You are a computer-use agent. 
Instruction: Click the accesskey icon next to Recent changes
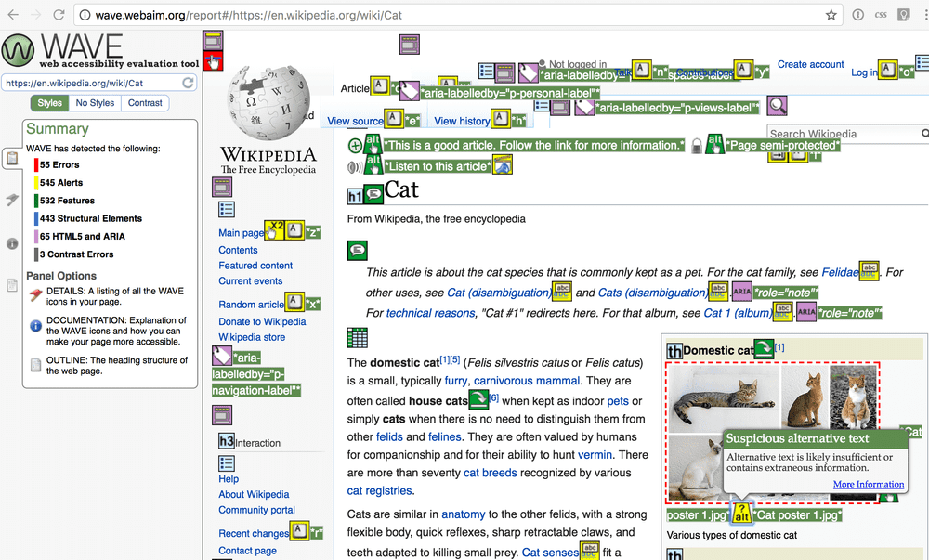tap(299, 530)
